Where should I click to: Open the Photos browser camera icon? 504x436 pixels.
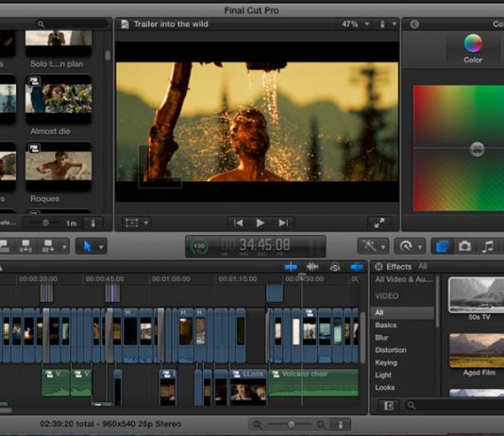pos(464,246)
